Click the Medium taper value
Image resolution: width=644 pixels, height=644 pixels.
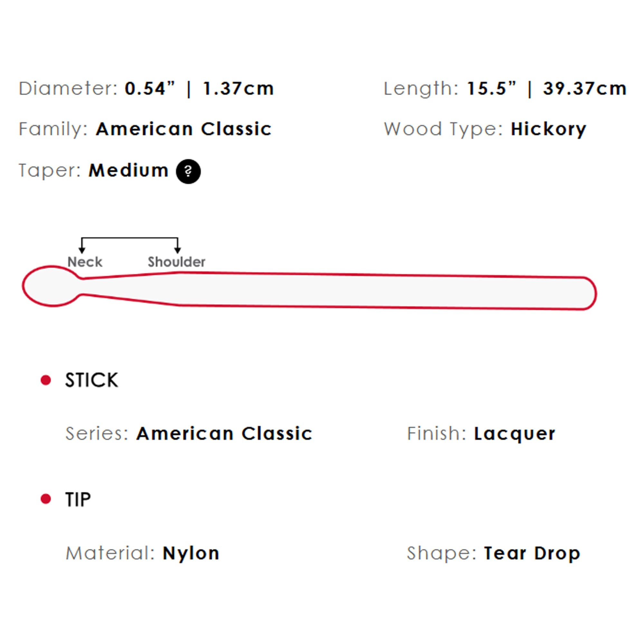(129, 170)
